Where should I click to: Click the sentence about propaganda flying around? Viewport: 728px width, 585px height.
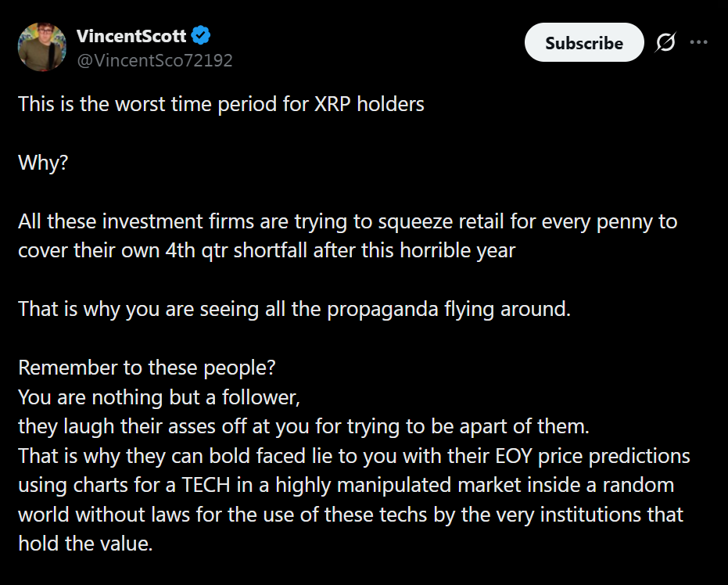coord(295,309)
